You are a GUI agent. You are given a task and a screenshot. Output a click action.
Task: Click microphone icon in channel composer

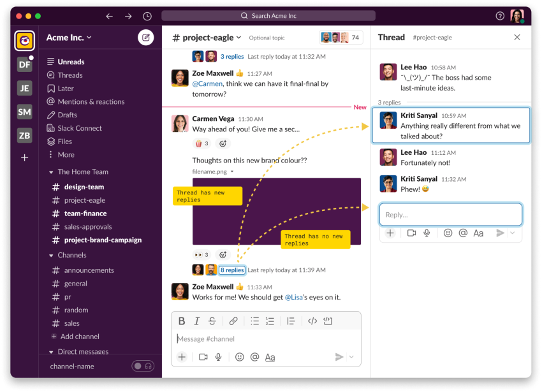(219, 357)
